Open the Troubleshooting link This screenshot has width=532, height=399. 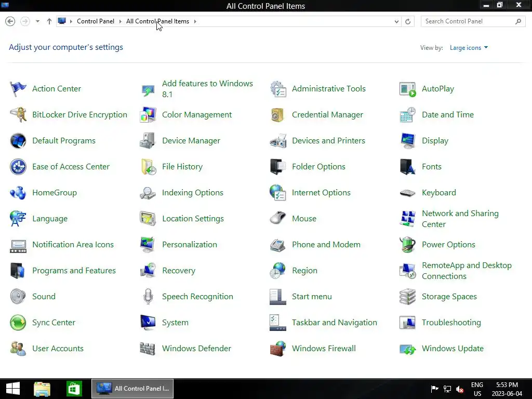coord(451,322)
